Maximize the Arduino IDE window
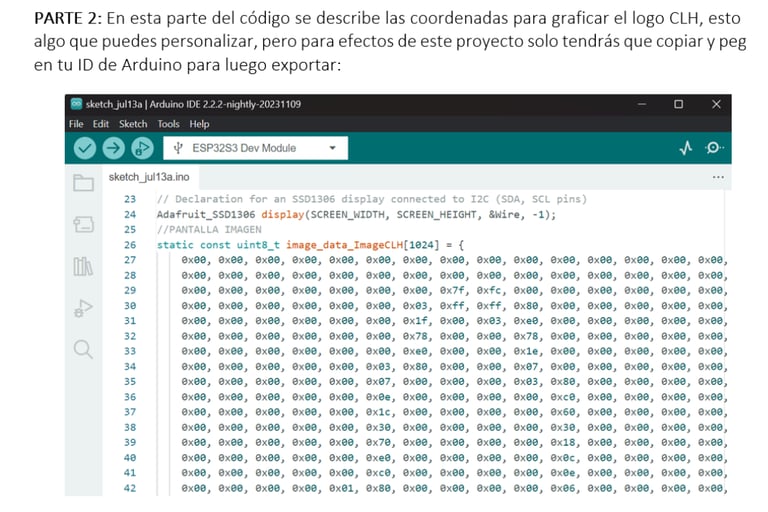 click(x=678, y=104)
